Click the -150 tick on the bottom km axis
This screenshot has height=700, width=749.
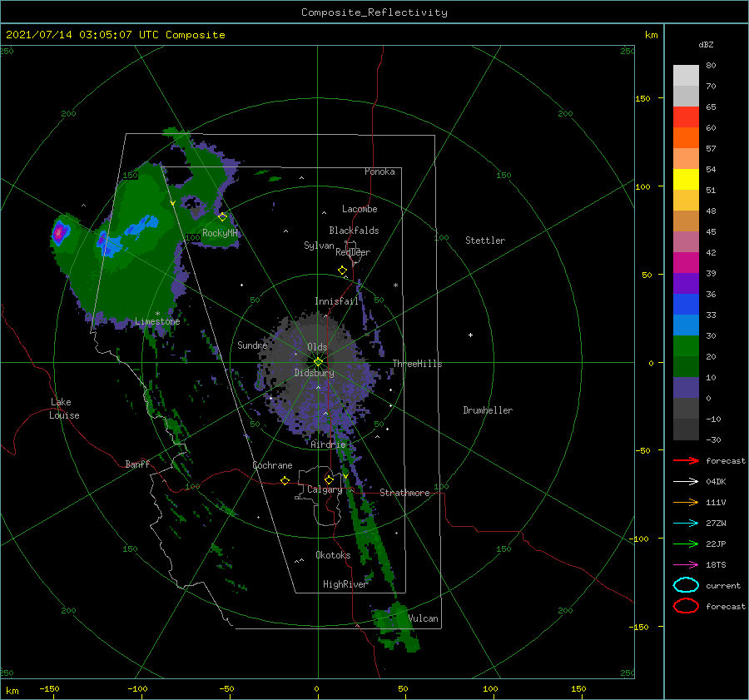(49, 688)
